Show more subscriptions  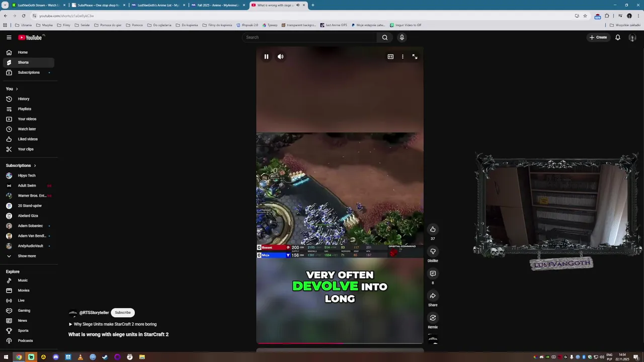tap(28, 256)
